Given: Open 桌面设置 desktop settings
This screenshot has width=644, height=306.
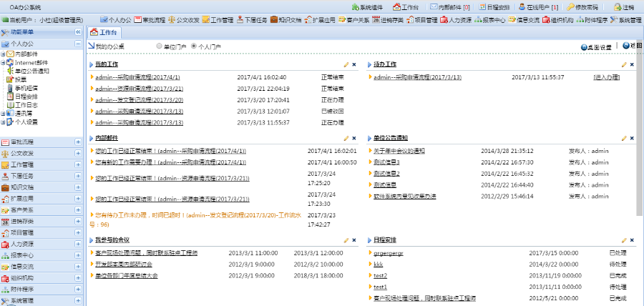Looking at the screenshot, I should tap(596, 47).
